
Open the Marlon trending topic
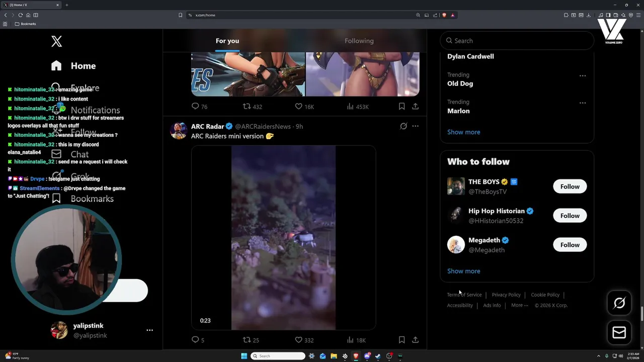pos(458,111)
